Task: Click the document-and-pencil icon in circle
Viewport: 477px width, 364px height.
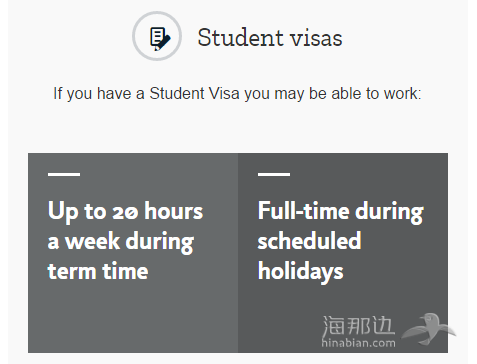Action: pyautogui.click(x=157, y=36)
